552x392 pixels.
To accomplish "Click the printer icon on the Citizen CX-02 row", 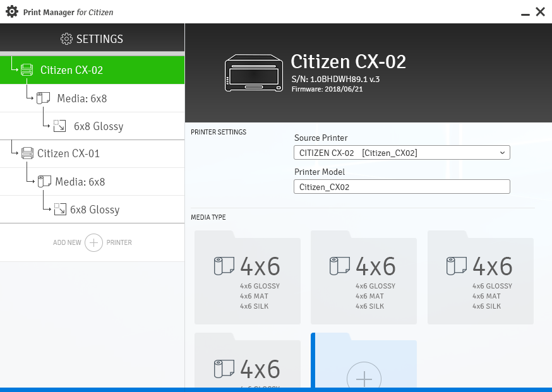I will (27, 69).
